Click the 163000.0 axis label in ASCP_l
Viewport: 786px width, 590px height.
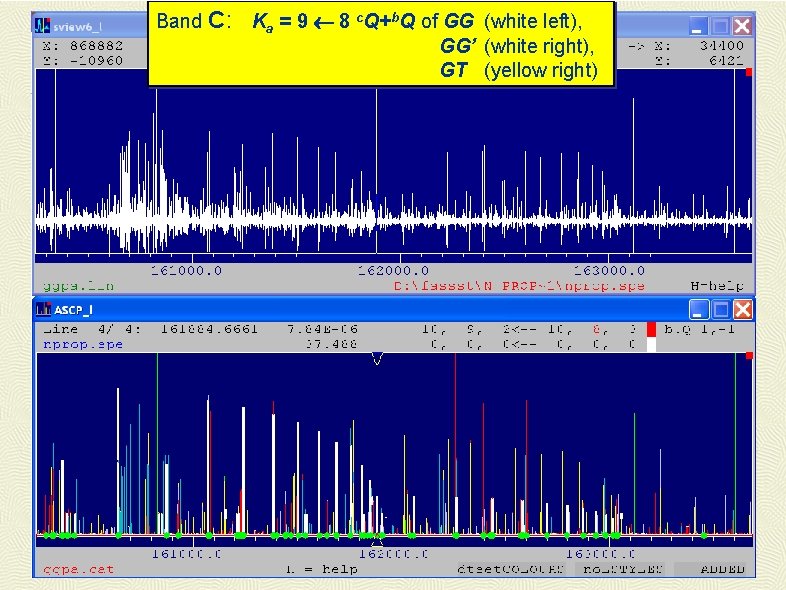[x=601, y=554]
